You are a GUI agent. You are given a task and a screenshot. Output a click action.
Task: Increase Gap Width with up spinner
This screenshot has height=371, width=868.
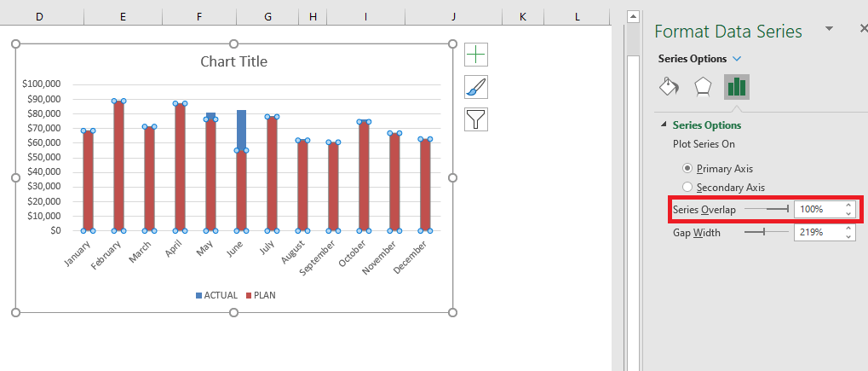[x=848, y=229]
